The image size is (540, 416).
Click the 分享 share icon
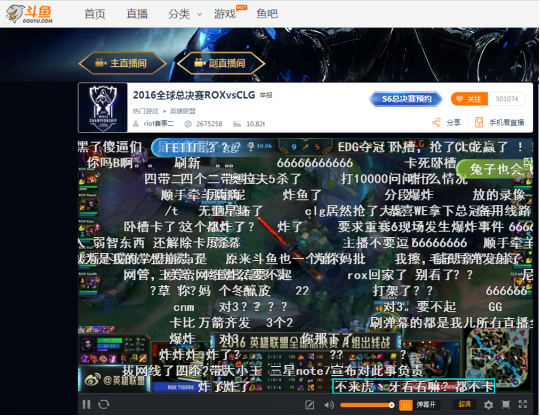(x=436, y=123)
